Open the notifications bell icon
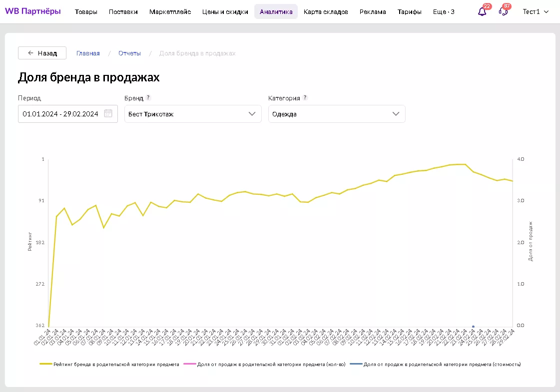Screen dimensions: 560x392 482,11
